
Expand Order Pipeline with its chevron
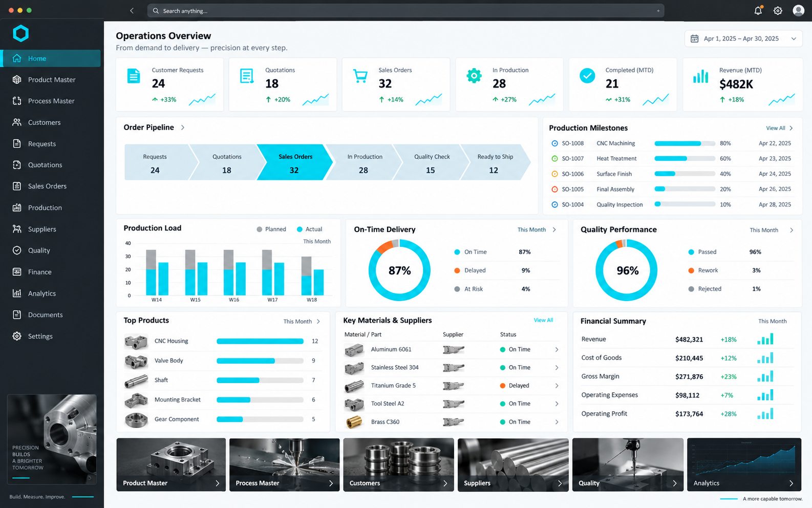[x=183, y=128]
